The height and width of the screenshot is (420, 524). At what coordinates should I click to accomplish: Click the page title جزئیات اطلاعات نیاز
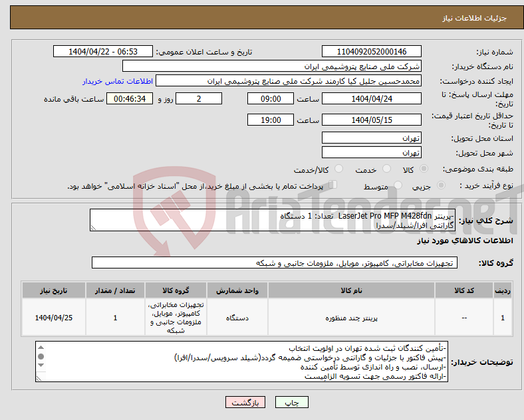point(475,18)
